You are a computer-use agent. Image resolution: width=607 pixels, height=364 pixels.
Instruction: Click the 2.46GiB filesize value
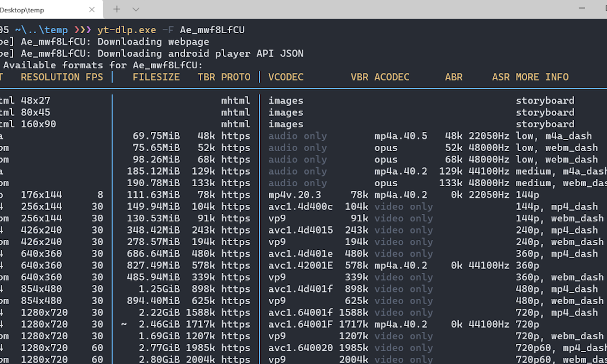click(x=159, y=324)
